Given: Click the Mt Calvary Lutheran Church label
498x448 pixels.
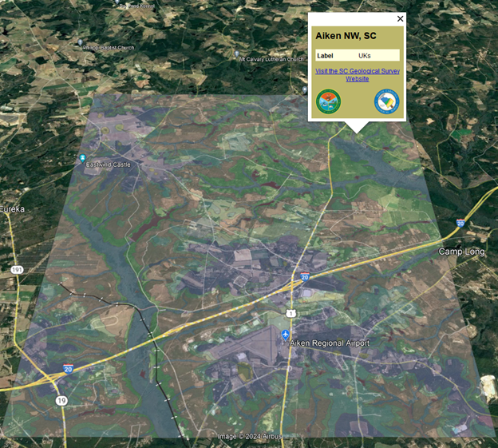Looking at the screenshot, I should pyautogui.click(x=272, y=59).
